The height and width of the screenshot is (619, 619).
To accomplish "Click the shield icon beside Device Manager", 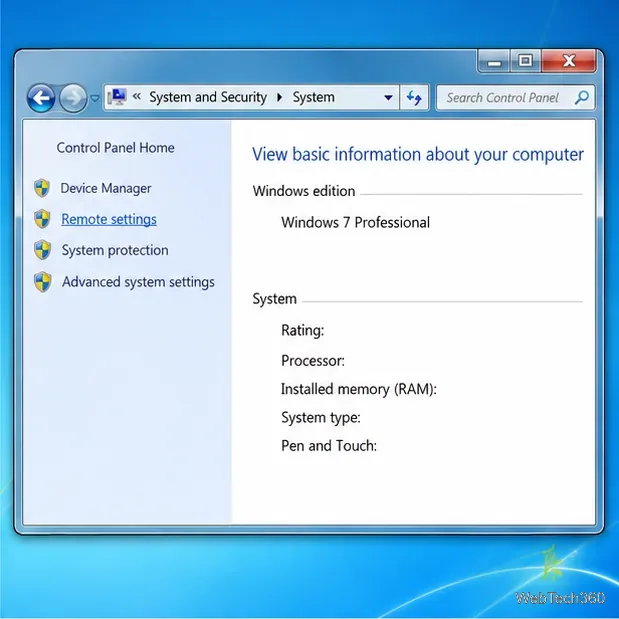I will point(42,188).
